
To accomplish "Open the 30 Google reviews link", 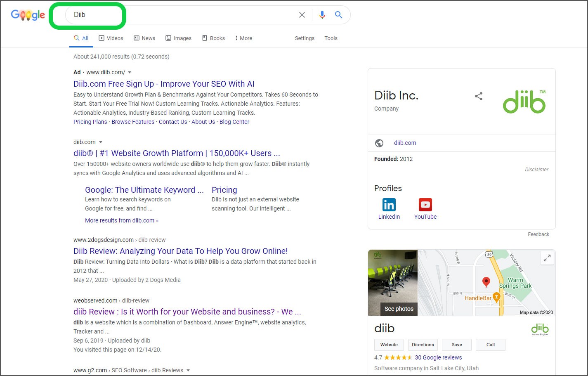I will [x=438, y=357].
